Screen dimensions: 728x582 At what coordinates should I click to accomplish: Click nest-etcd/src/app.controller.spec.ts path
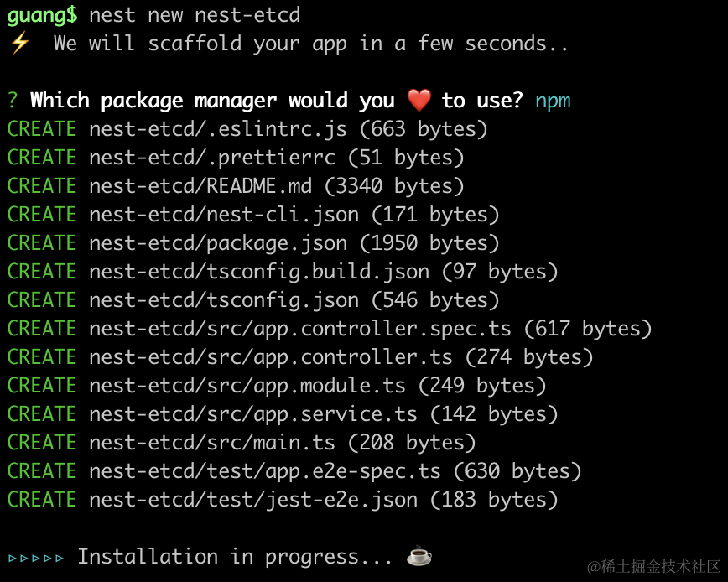300,329
